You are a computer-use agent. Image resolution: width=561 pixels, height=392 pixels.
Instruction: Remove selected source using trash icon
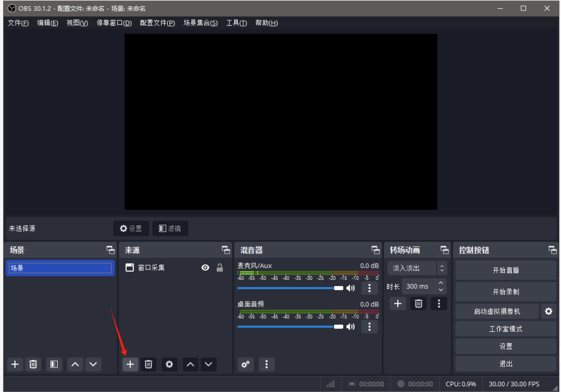148,364
